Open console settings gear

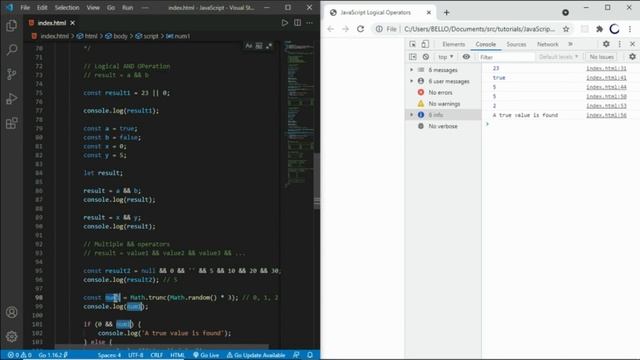pos(632,57)
